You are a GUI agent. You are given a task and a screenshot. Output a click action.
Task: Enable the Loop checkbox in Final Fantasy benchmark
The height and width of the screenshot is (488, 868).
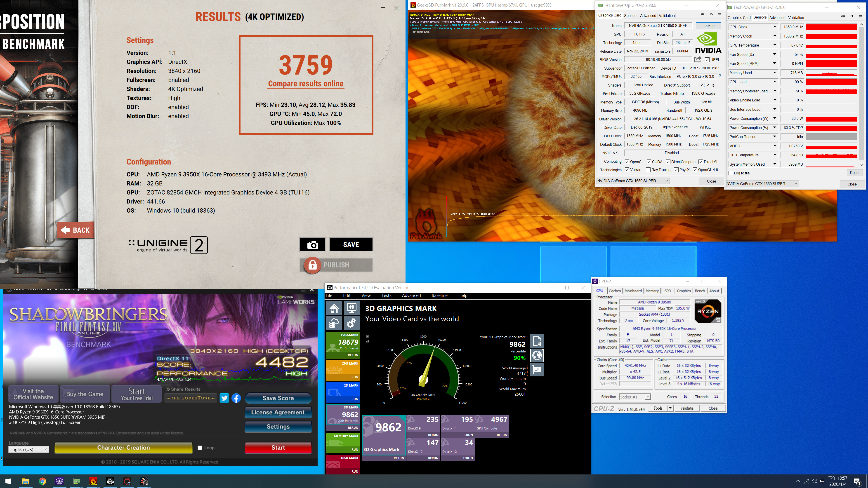(200, 448)
